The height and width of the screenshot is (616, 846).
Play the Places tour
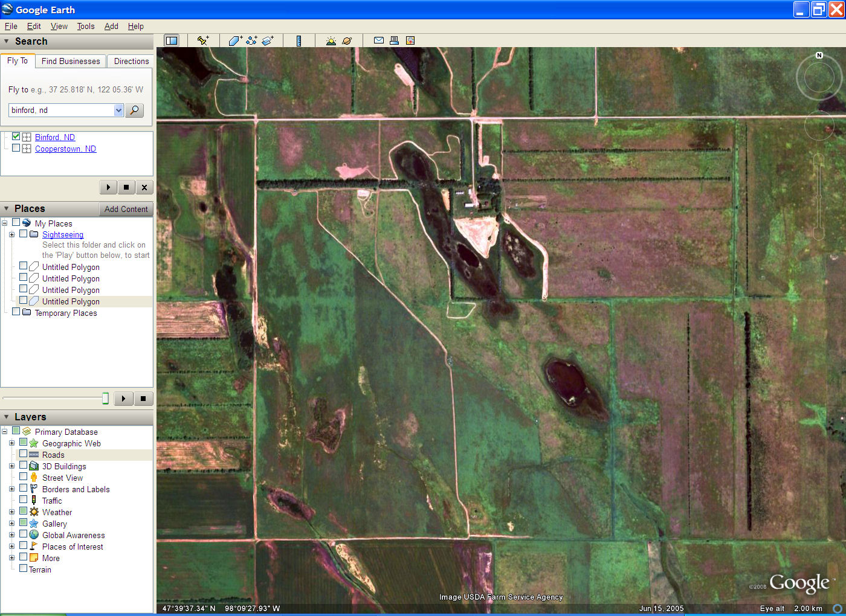click(123, 399)
